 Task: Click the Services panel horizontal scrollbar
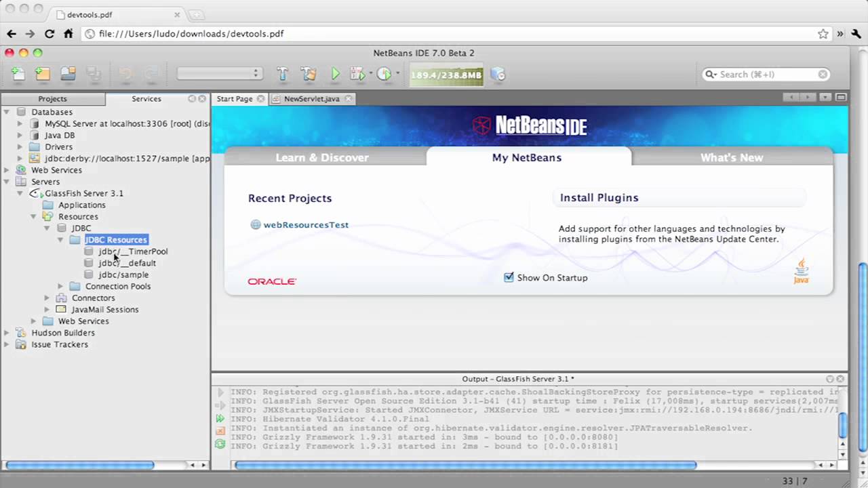click(x=80, y=465)
